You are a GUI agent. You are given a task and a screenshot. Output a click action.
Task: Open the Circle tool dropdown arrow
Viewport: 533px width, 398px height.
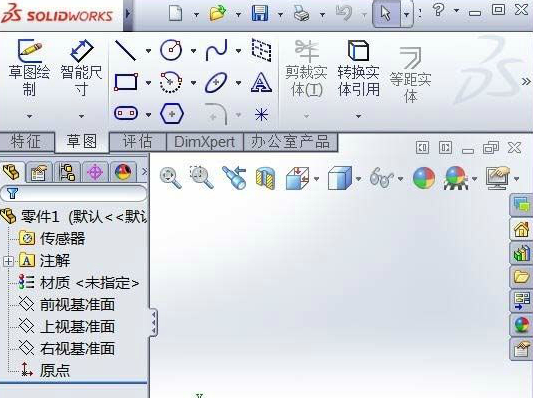[x=193, y=51]
